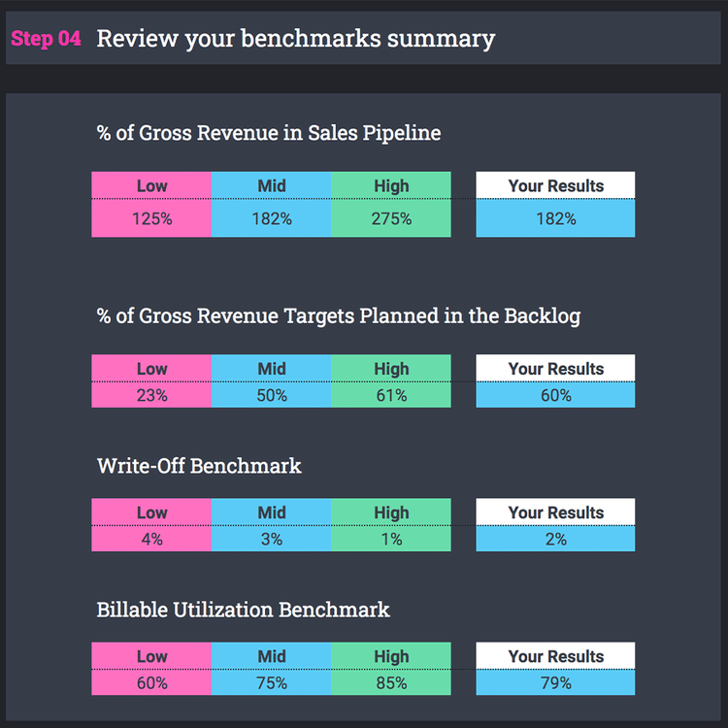Click the 'Review your benchmarks summary' heading
Screen dimensions: 728x728
point(295,39)
